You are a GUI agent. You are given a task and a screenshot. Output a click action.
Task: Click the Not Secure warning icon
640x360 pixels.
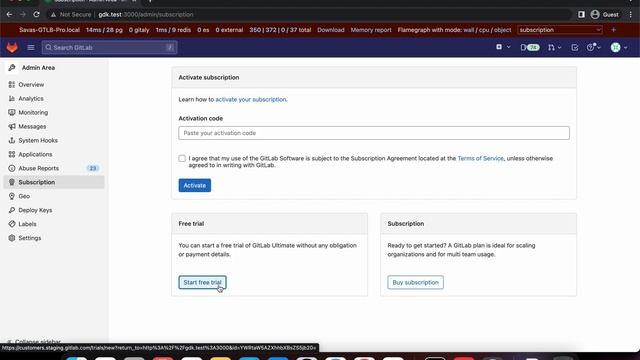(53, 14)
